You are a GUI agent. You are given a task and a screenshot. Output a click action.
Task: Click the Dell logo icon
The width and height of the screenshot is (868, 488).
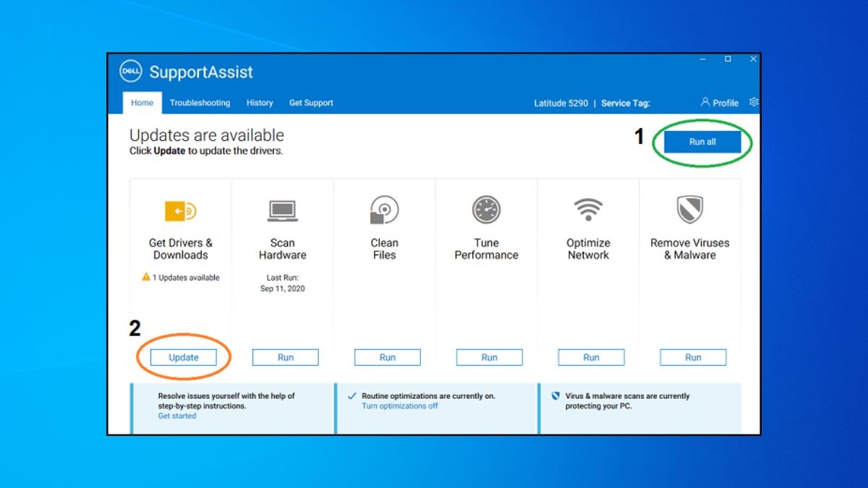click(131, 72)
